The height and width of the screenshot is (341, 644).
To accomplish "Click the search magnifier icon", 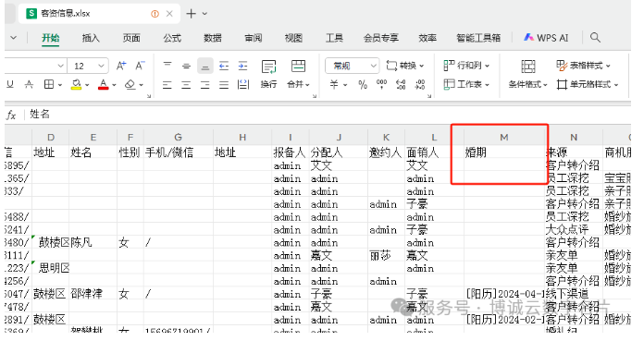I will pos(595,38).
